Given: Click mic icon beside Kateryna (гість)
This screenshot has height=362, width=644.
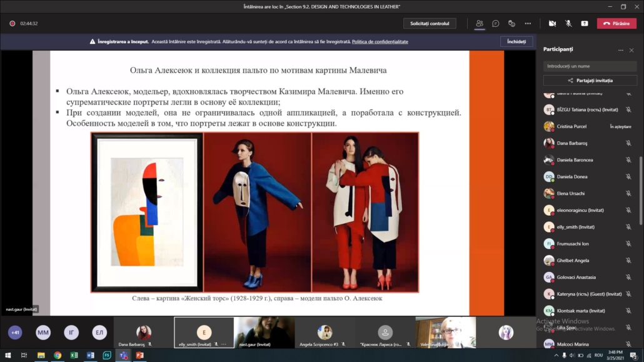Looking at the screenshot, I should tap(628, 294).
